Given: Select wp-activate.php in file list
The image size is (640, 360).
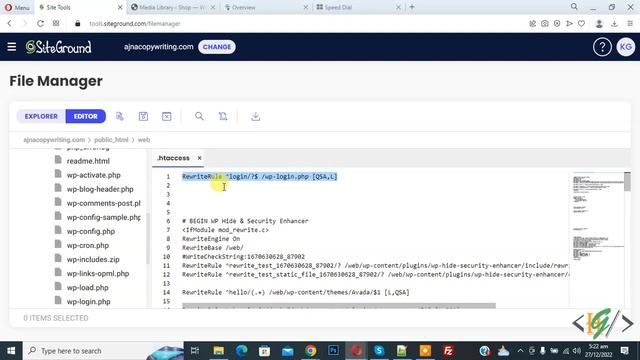Looking at the screenshot, I should [93, 175].
